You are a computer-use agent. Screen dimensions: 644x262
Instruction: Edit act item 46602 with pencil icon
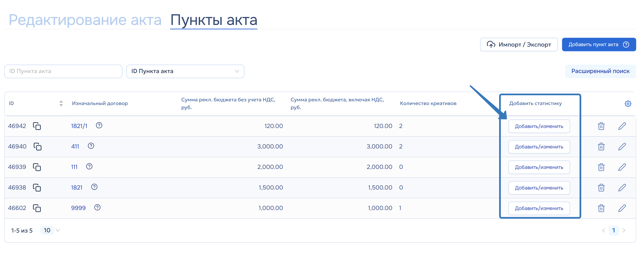click(x=622, y=208)
